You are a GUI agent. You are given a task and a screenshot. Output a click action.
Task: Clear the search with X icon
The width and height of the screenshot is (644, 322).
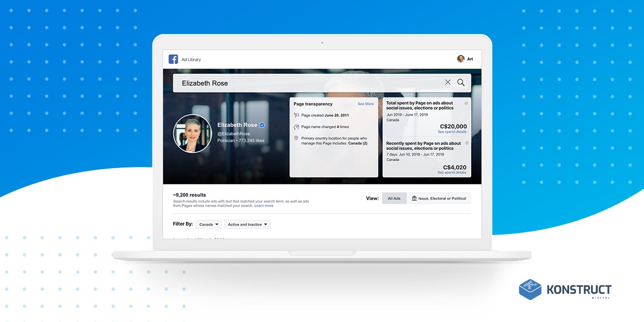(448, 82)
